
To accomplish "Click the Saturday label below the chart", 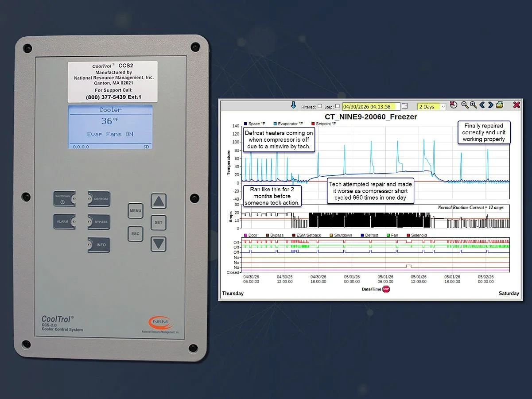I will [509, 294].
